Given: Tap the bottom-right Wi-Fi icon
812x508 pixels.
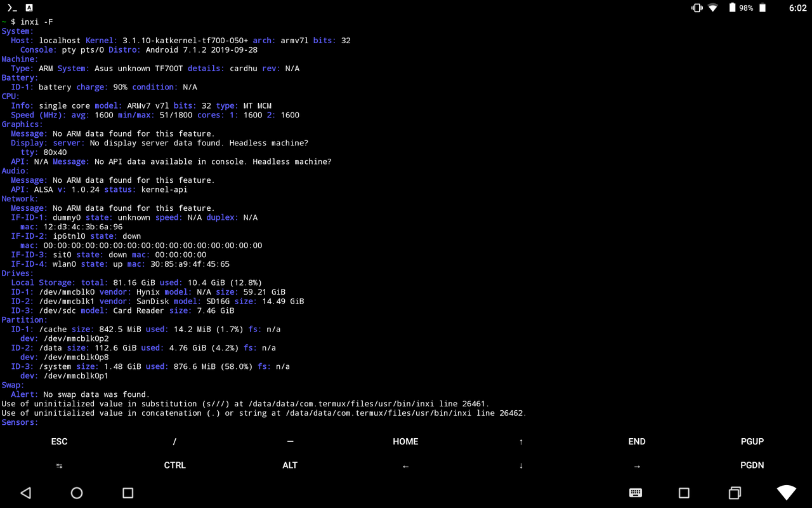Looking at the screenshot, I should [787, 493].
